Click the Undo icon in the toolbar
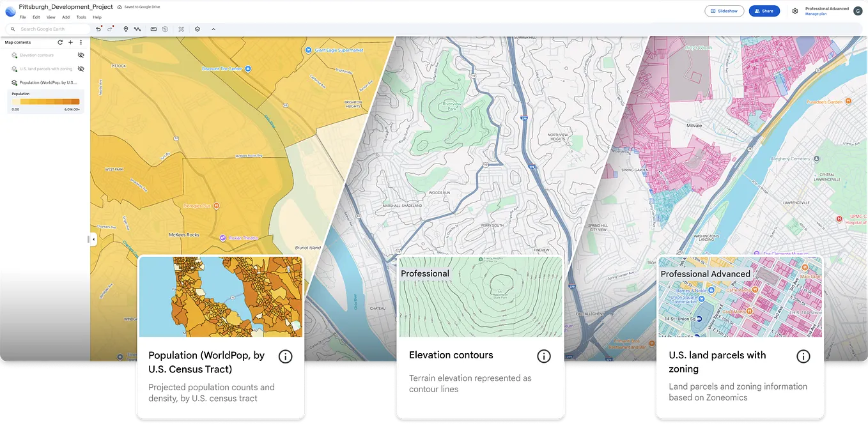This screenshot has width=868, height=442. 98,29
